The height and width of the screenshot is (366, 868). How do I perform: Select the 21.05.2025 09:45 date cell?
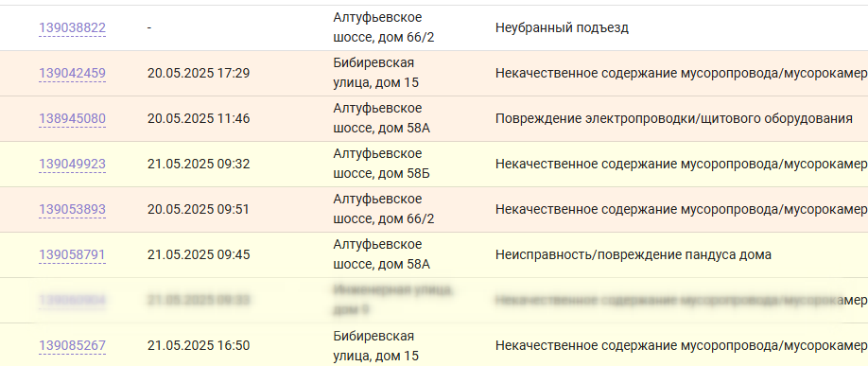pos(199,255)
